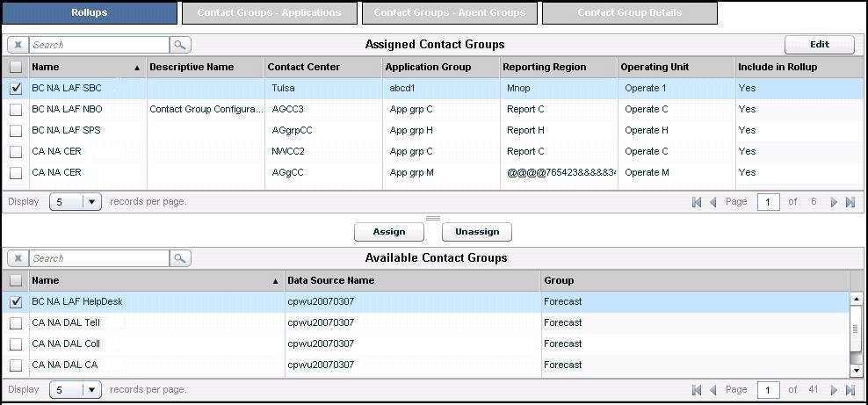Clear the Available Contact Groups search box

click(x=18, y=258)
